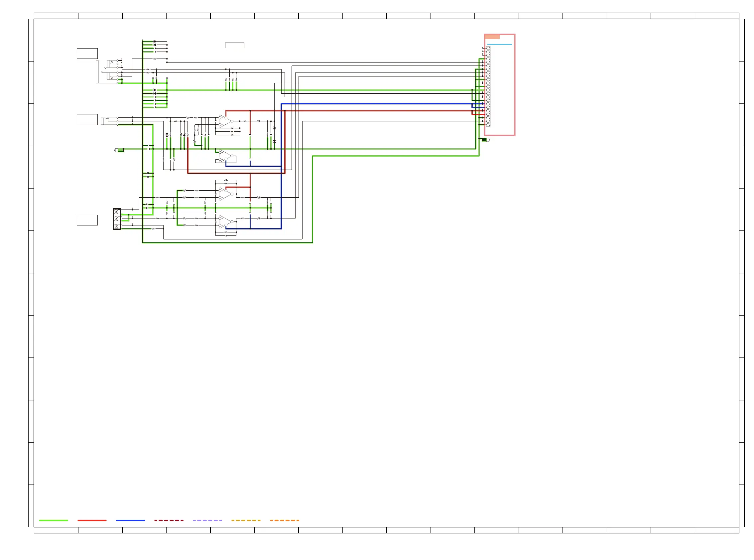This screenshot has width=754, height=560.
Task: Click the op-amp with the red supply stub
Action: (226, 194)
